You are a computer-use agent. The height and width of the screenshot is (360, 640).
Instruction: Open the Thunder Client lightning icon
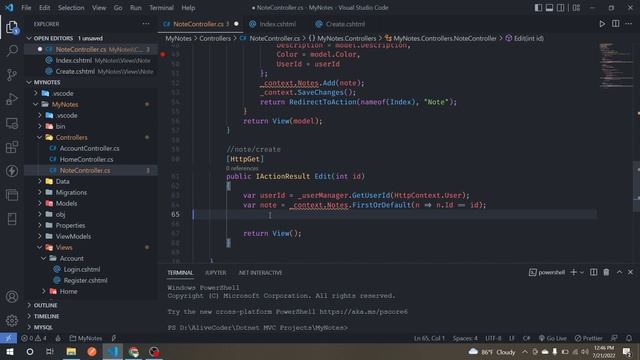tap(12, 171)
